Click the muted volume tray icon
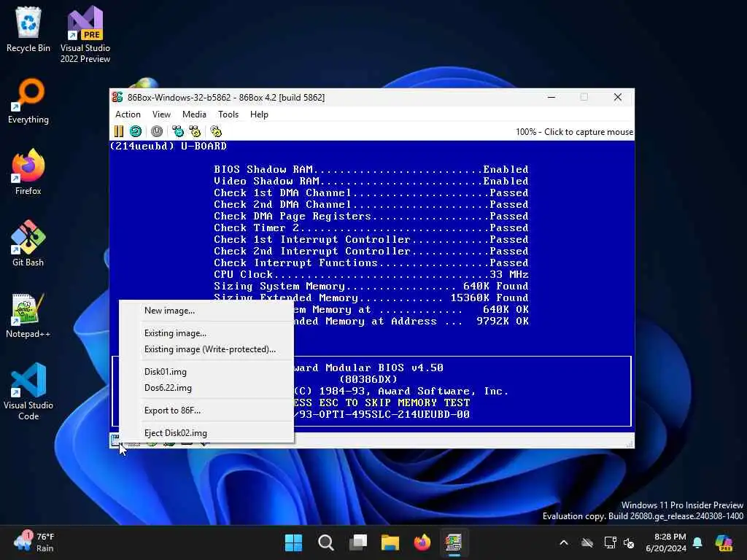This screenshot has height=560, width=747. point(629,542)
